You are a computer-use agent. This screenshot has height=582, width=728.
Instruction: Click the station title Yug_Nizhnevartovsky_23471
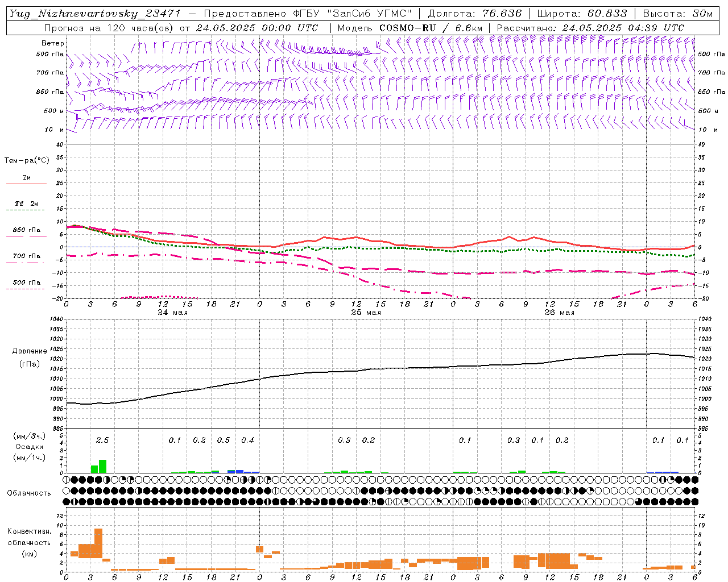(x=95, y=14)
